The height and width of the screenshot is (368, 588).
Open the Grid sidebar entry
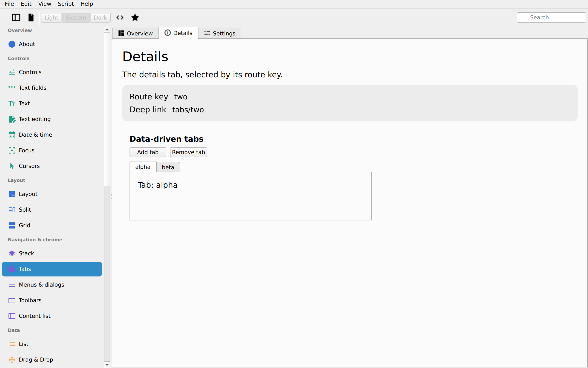pos(52,225)
